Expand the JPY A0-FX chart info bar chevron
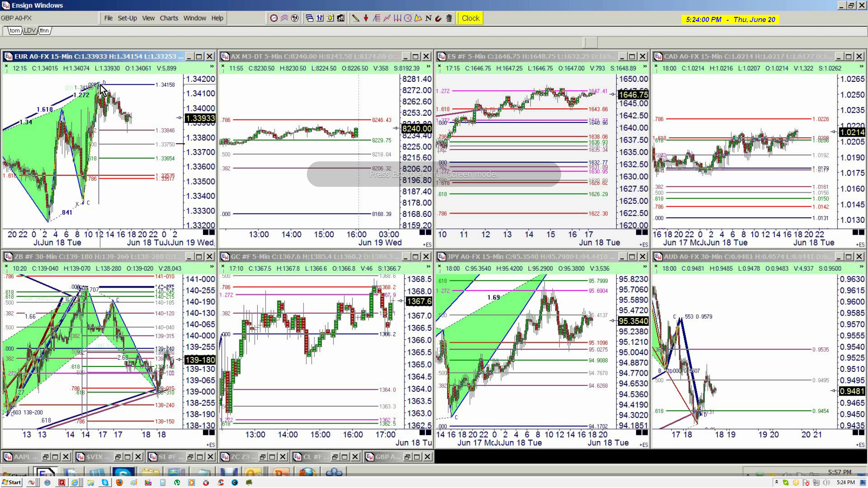 point(645,267)
